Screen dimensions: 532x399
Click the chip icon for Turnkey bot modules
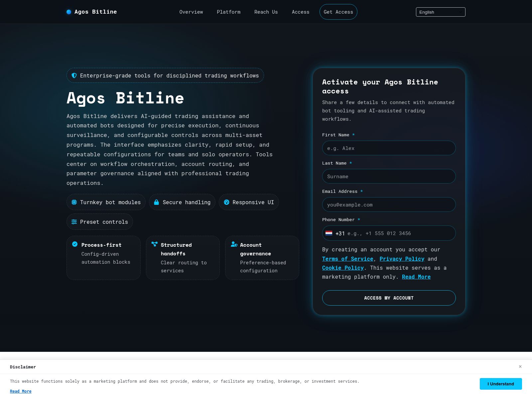(74, 202)
